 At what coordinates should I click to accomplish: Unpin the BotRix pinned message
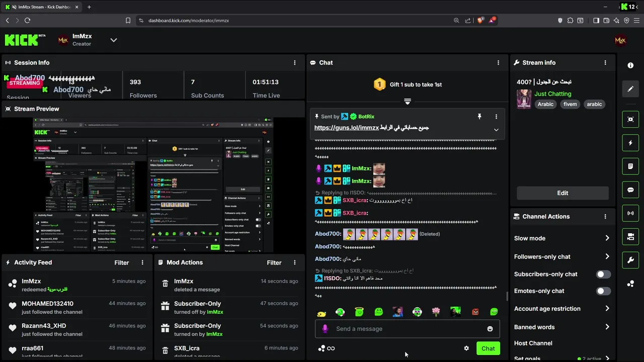click(x=479, y=116)
